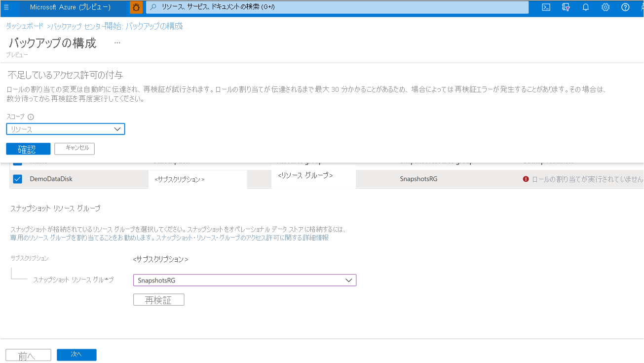
Task: Open the settings gear
Action: [x=606, y=7]
